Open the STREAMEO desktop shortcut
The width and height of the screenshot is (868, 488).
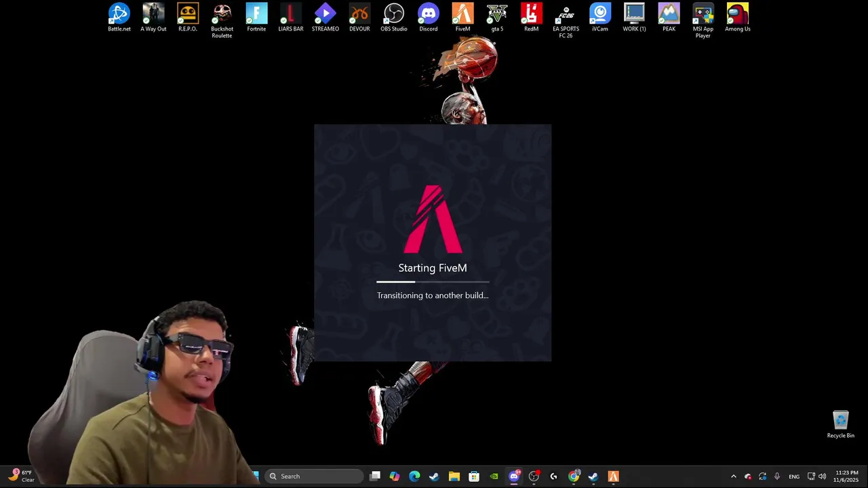pyautogui.click(x=325, y=18)
